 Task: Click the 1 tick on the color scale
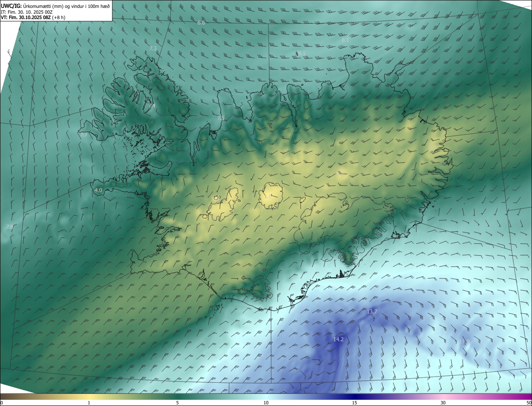89,403
